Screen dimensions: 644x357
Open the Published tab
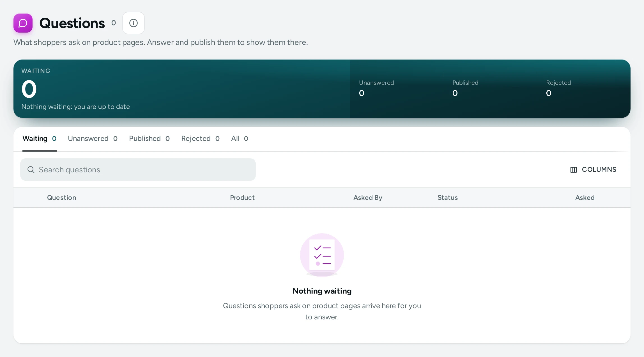point(149,139)
